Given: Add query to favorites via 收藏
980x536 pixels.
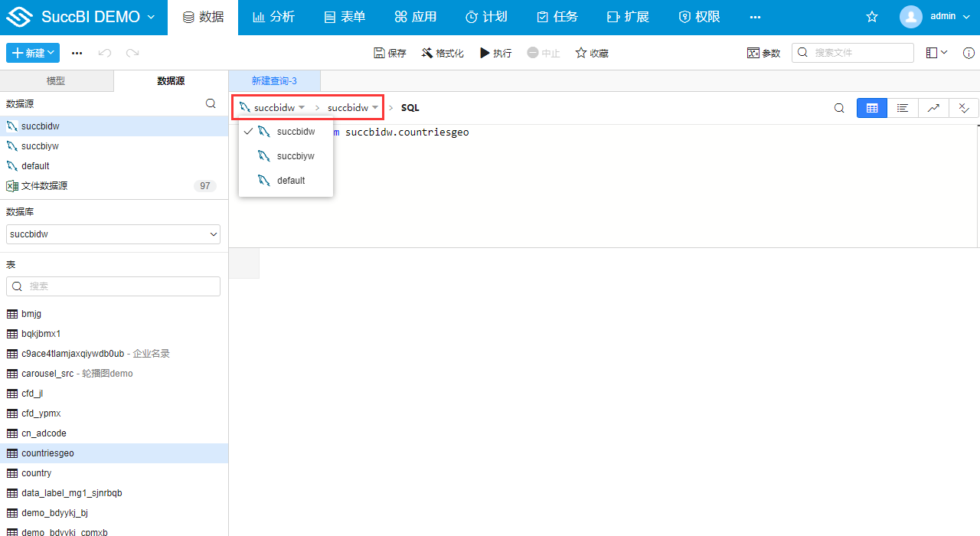Looking at the screenshot, I should click(x=592, y=53).
